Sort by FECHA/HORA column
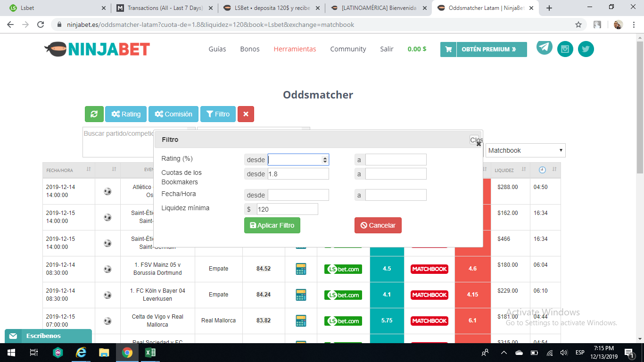The image size is (644, 362). click(x=69, y=170)
